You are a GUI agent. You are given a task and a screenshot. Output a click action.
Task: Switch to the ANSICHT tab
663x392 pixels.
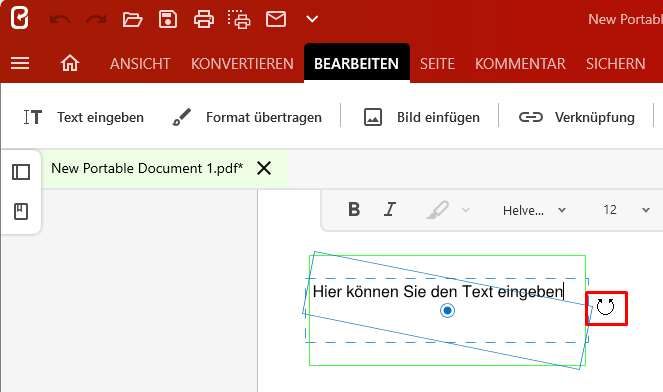pyautogui.click(x=140, y=63)
